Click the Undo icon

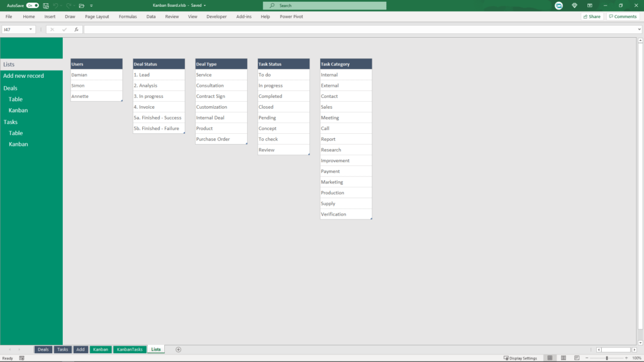pyautogui.click(x=56, y=5)
